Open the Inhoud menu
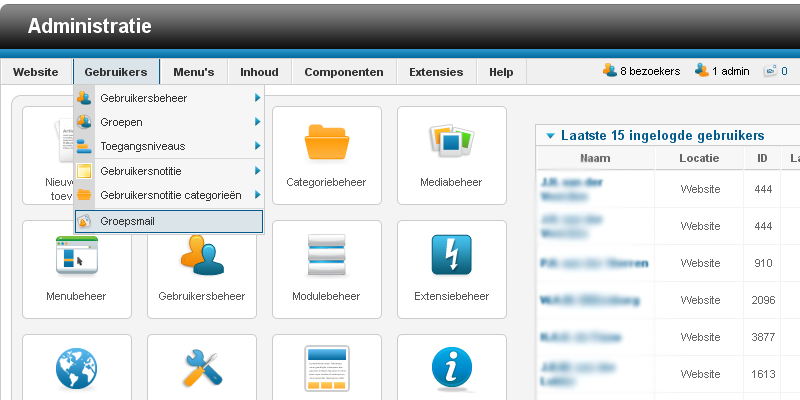Image resolution: width=800 pixels, height=400 pixels. coord(259,72)
